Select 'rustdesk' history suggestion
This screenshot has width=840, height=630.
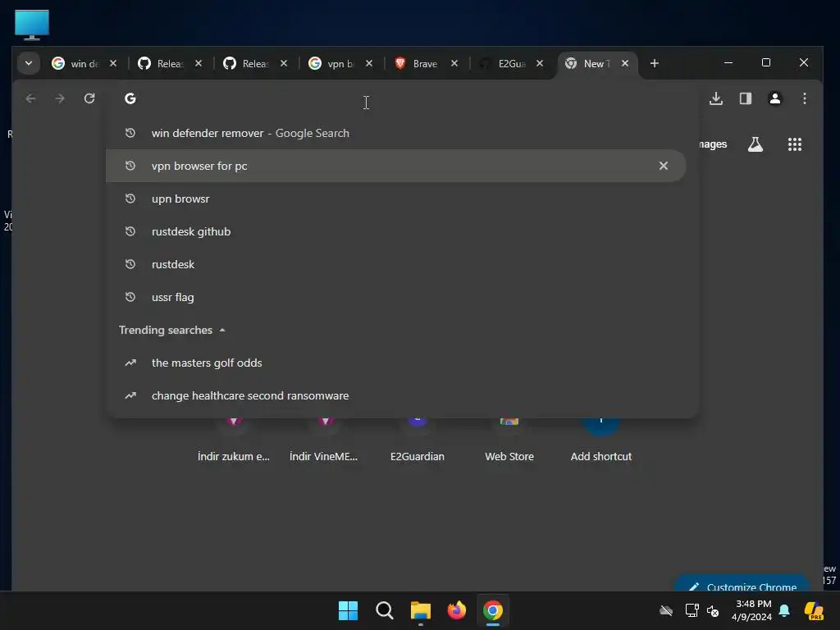click(396, 264)
